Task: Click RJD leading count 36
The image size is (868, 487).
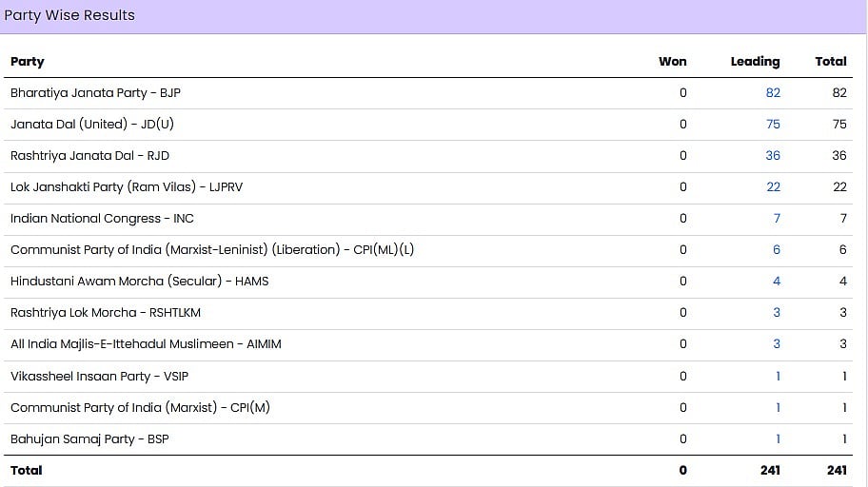Action: 773,156
